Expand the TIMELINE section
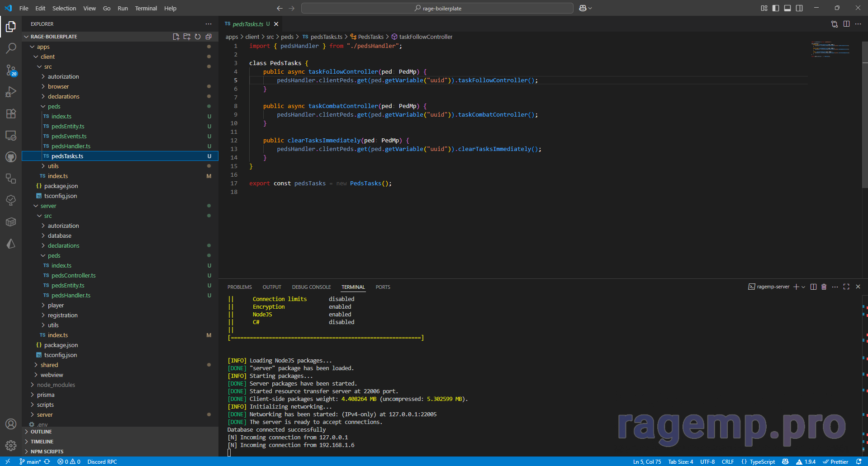The width and height of the screenshot is (868, 466). (120, 442)
